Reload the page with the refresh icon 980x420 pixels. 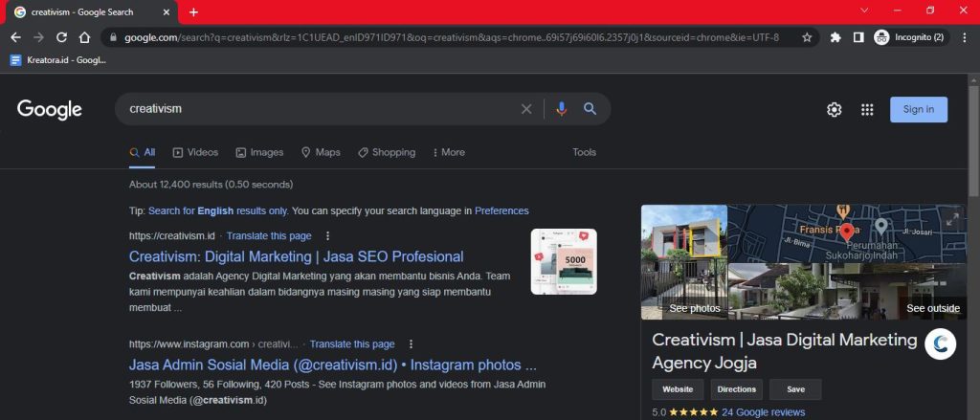click(61, 37)
